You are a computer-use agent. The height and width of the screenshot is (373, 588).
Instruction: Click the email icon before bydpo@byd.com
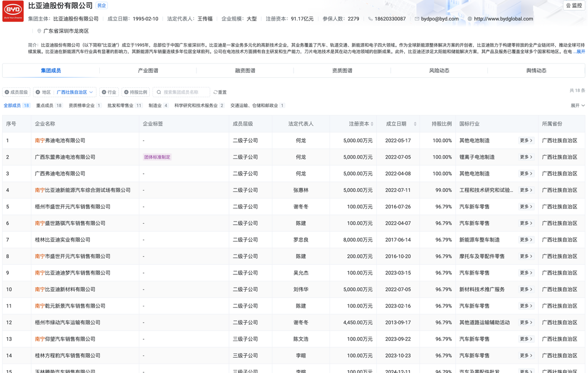417,19
